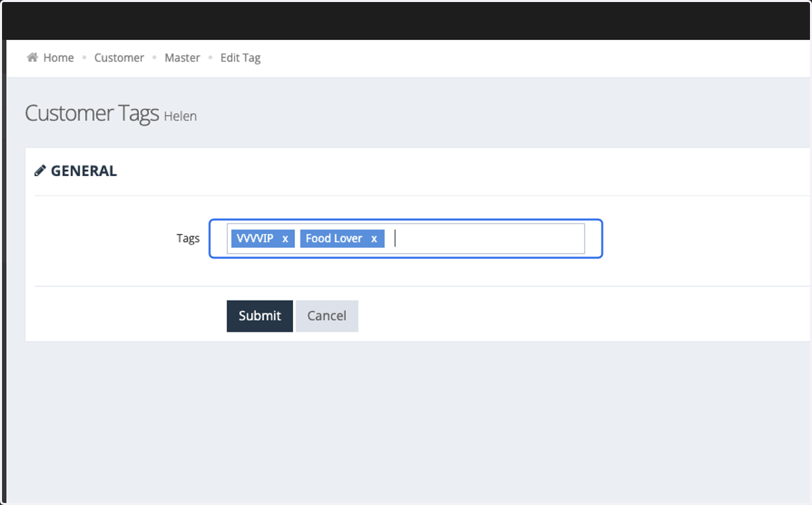Cancel editing the tags

pos(327,316)
